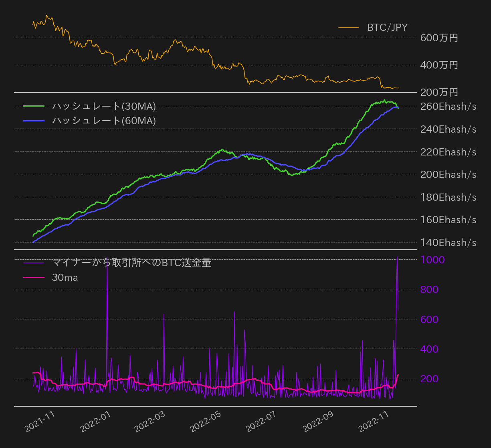This screenshot has width=491, height=448.
Task: Click the orange BTC/JPY legend line swatch
Action: [x=348, y=28]
